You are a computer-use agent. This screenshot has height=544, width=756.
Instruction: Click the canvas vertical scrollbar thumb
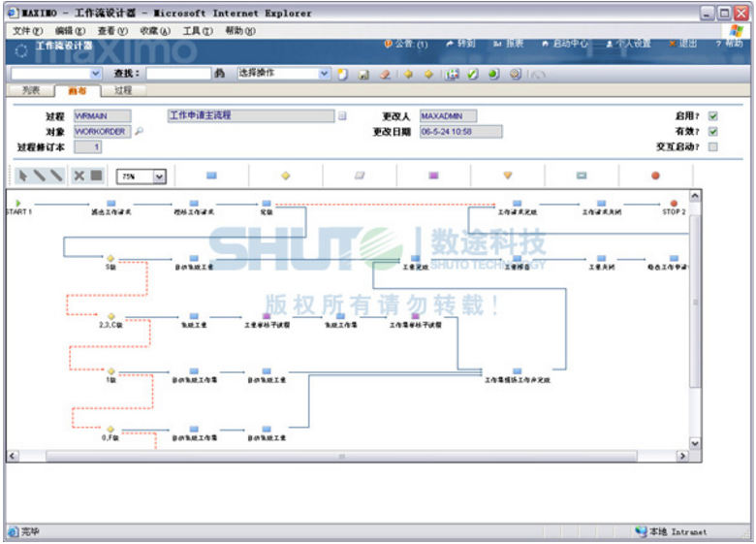(x=695, y=302)
